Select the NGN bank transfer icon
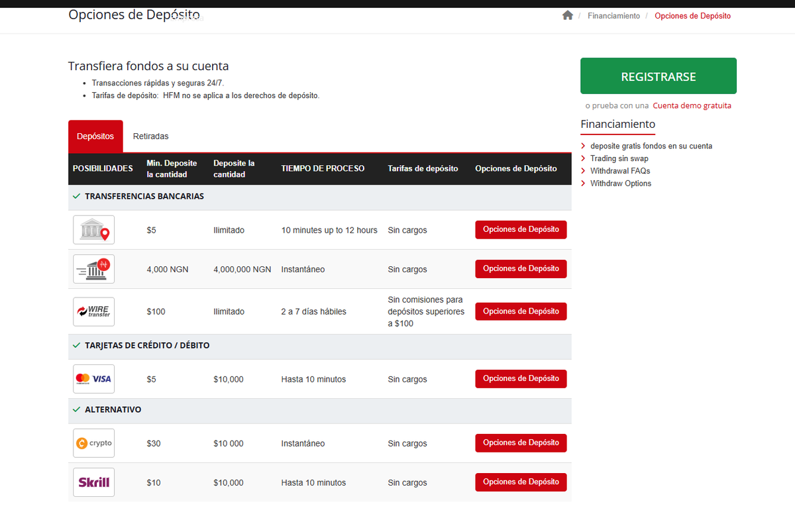This screenshot has height=532, width=795. pos(93,269)
